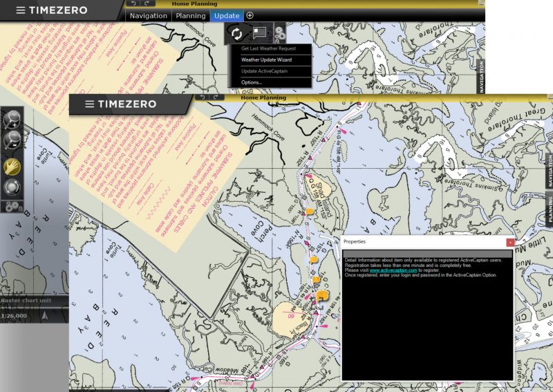553x392 pixels.
Task: Switch to the Navigation workspace tab
Action: click(149, 15)
